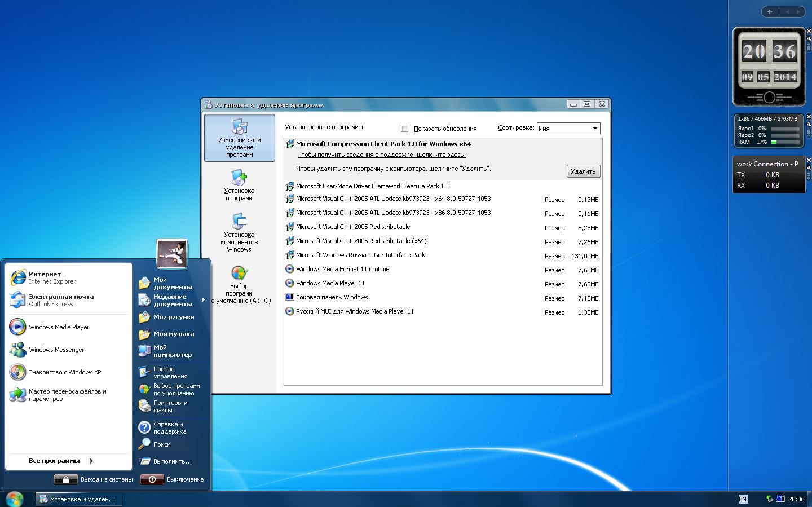Image resolution: width=812 pixels, height=507 pixels.
Task: Click Shut Down (Выключение)
Action: [x=172, y=479]
